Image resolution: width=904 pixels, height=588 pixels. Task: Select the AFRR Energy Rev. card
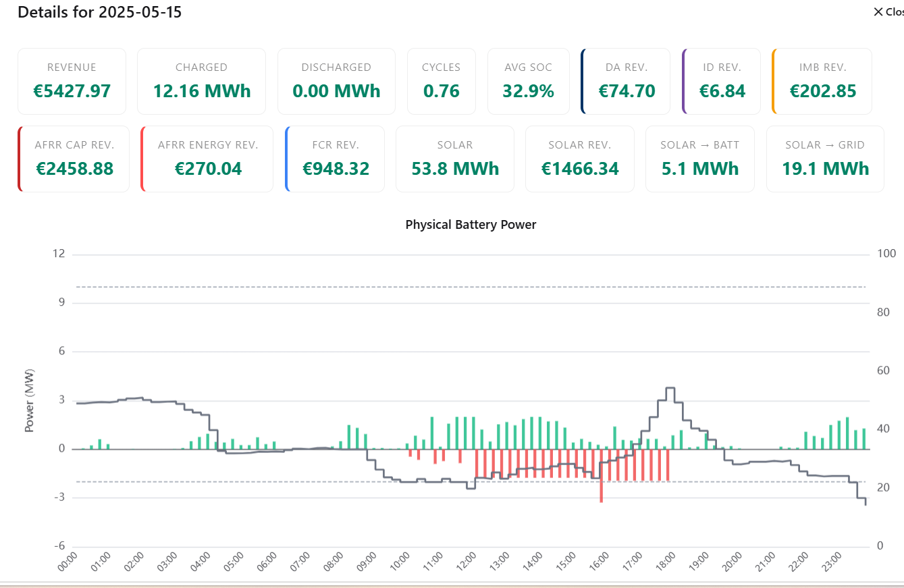207,159
